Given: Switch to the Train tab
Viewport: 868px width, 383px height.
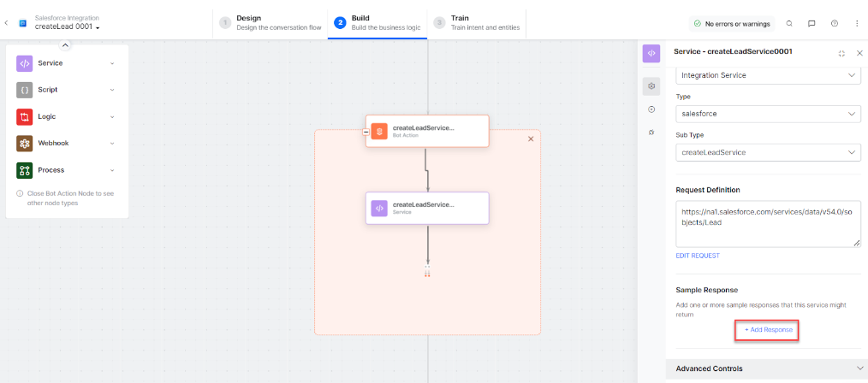Looking at the screenshot, I should pyautogui.click(x=475, y=22).
